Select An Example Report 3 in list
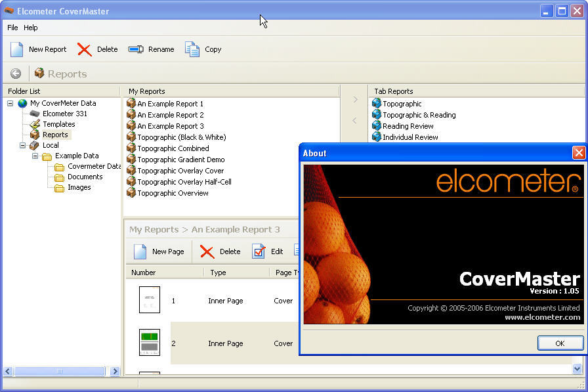This screenshot has height=392, width=588. 170,126
